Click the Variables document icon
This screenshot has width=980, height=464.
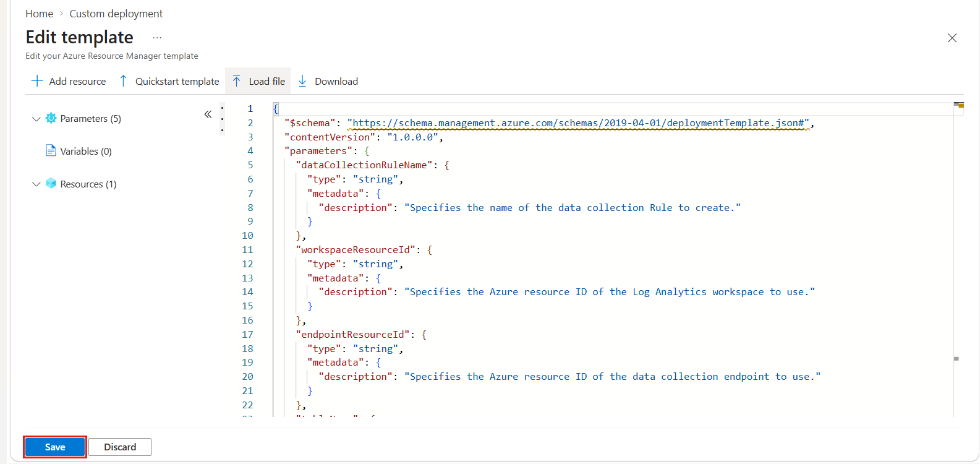pyautogui.click(x=51, y=150)
